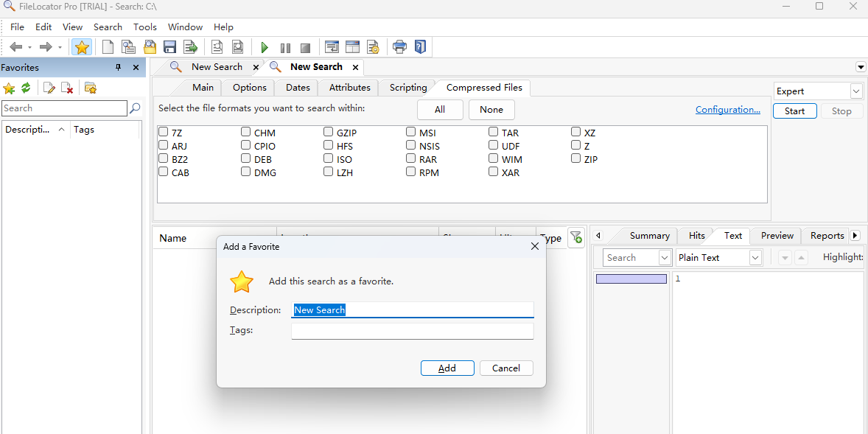Enable searching within 7Z archives
The height and width of the screenshot is (434, 868).
pos(163,132)
